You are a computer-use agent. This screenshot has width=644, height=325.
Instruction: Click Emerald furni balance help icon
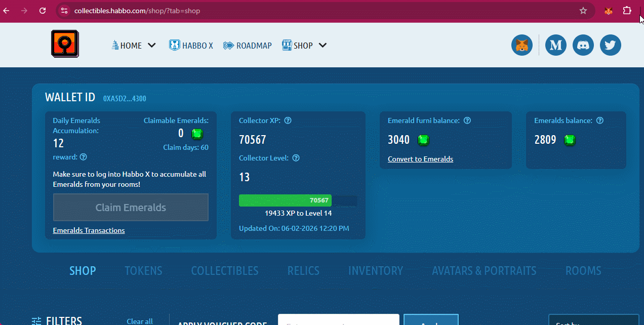tap(467, 120)
